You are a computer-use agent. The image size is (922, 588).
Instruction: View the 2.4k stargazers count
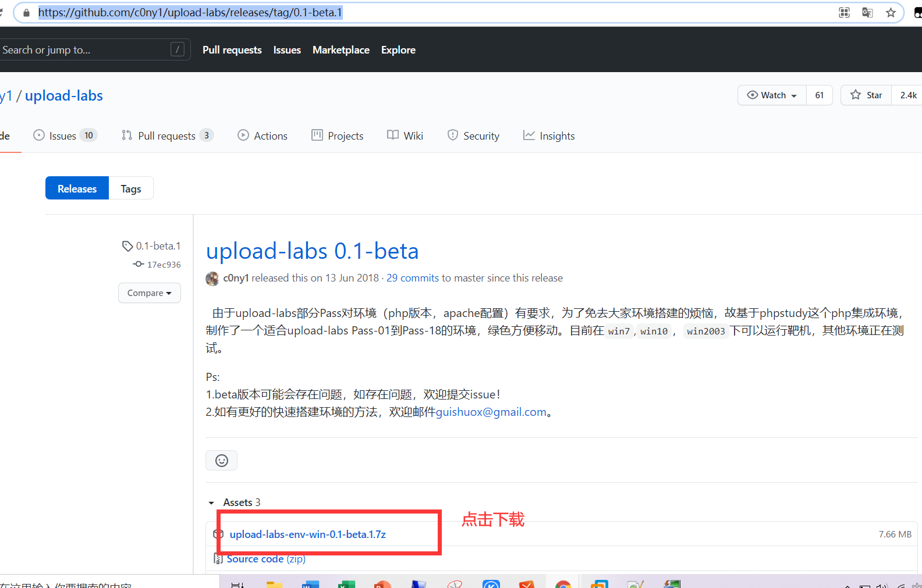pos(908,95)
